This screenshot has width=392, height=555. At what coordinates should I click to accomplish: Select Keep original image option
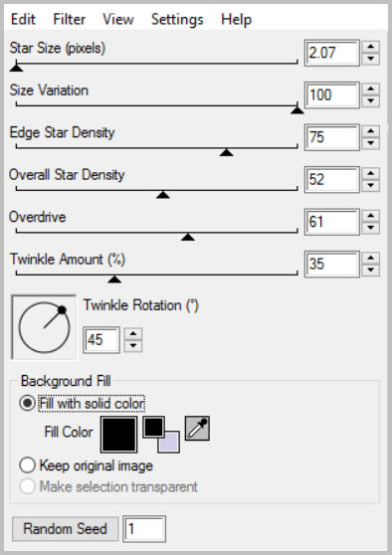[86, 465]
